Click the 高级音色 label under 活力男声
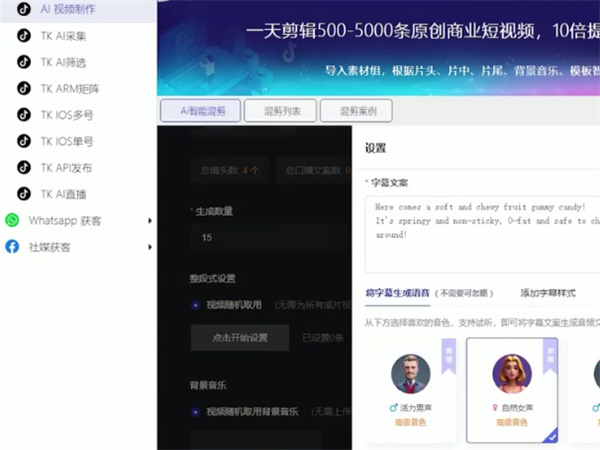This screenshot has width=600, height=450. pyautogui.click(x=410, y=422)
